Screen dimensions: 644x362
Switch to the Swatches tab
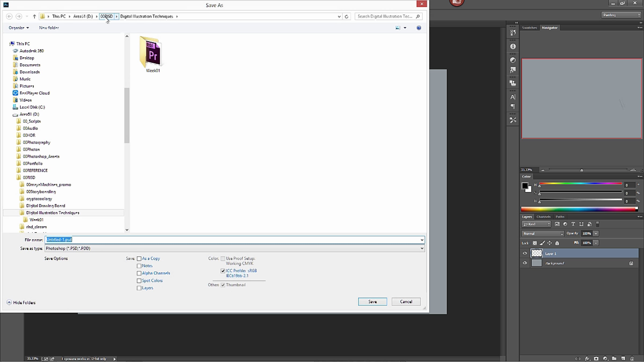point(529,28)
